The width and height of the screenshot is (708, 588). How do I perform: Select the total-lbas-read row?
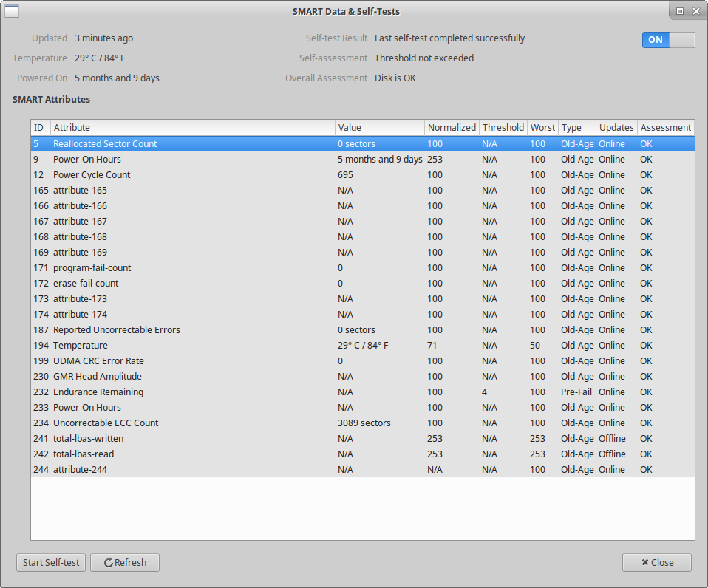click(363, 454)
